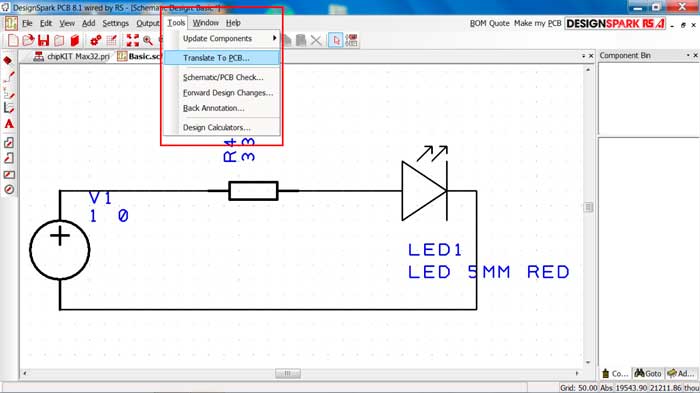Select the Add Rectangle tool
The image size is (700, 393).
(9, 175)
